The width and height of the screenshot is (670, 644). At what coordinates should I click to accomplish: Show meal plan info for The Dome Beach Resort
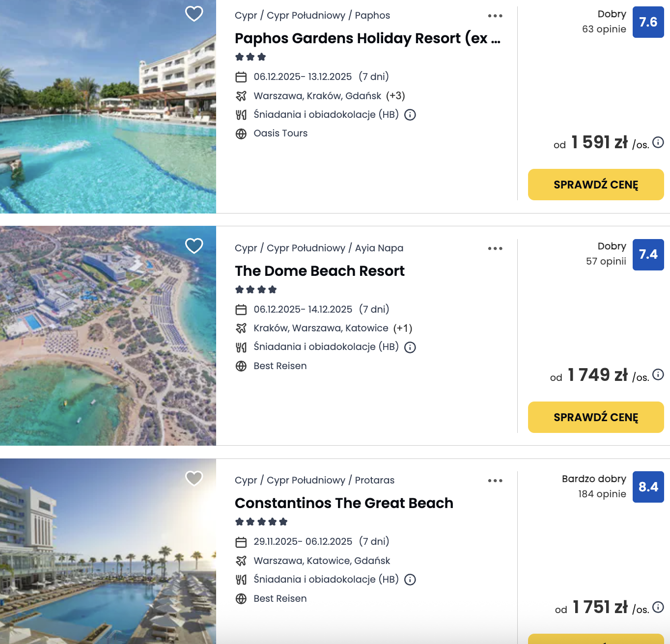(x=410, y=348)
